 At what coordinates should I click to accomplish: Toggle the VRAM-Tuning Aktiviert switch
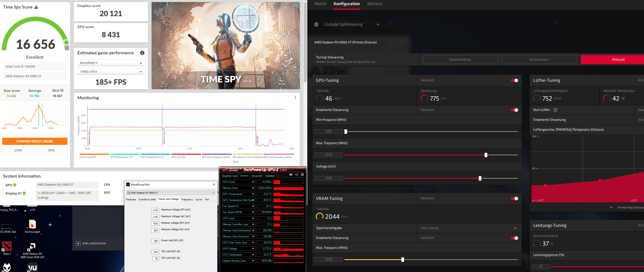(514, 199)
